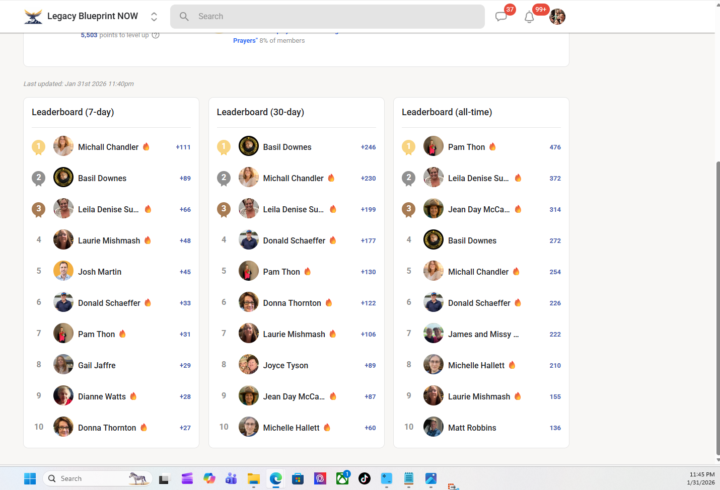
Task: Click the +45 points for Josh Martin
Action: click(x=185, y=272)
